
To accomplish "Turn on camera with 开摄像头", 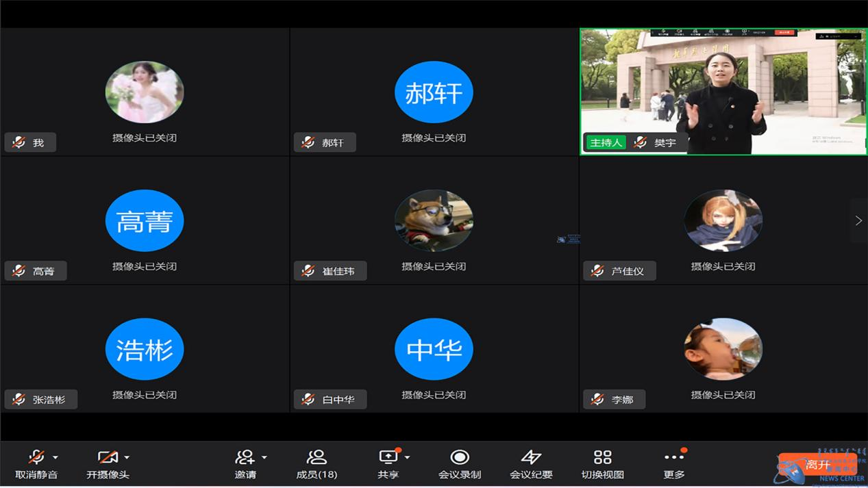I will [x=107, y=457].
